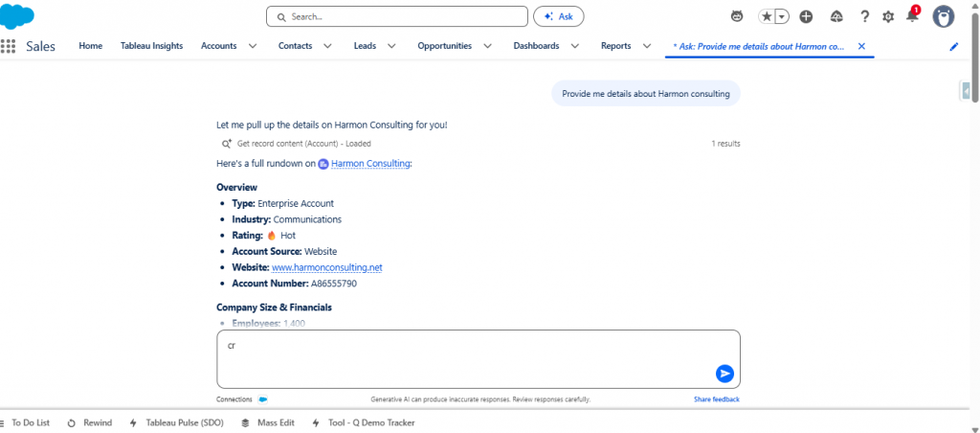Click the Tableau Pulse lightning icon
The image size is (980, 433).
(133, 423)
